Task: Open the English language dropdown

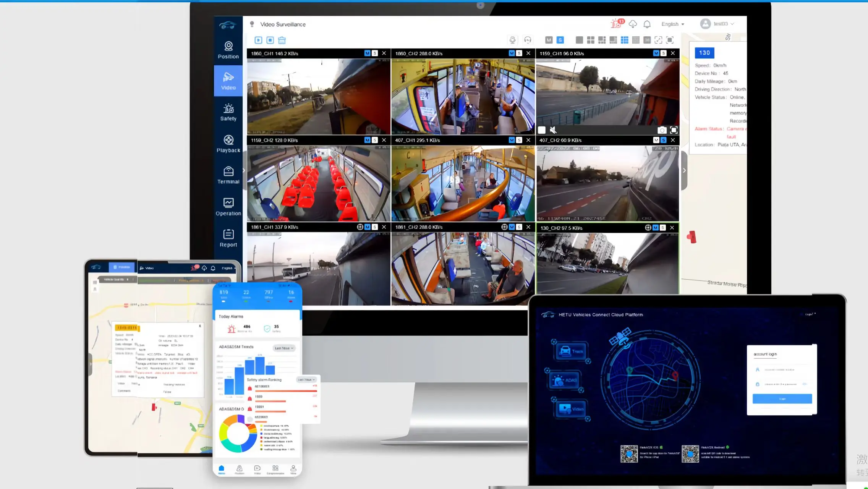Action: pos(672,24)
